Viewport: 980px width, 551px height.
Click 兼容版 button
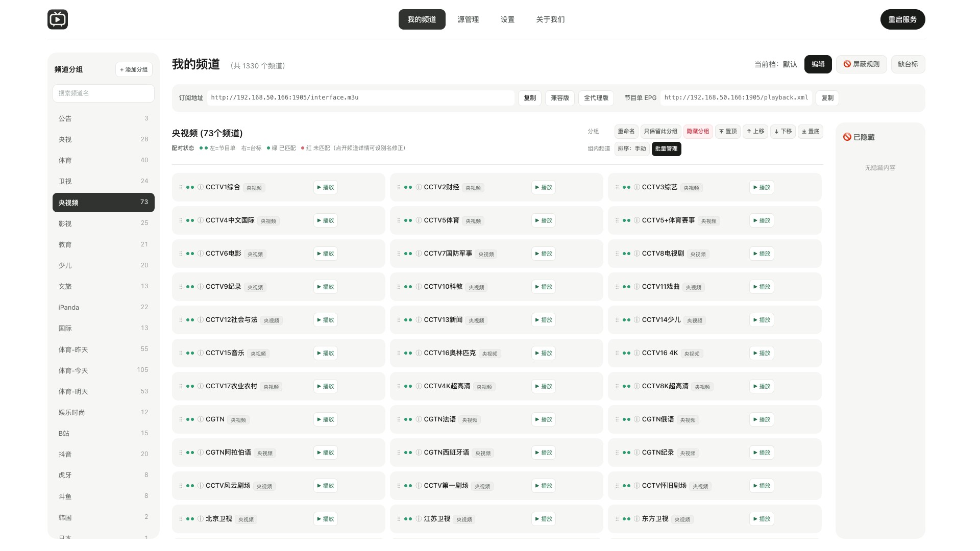pos(560,98)
